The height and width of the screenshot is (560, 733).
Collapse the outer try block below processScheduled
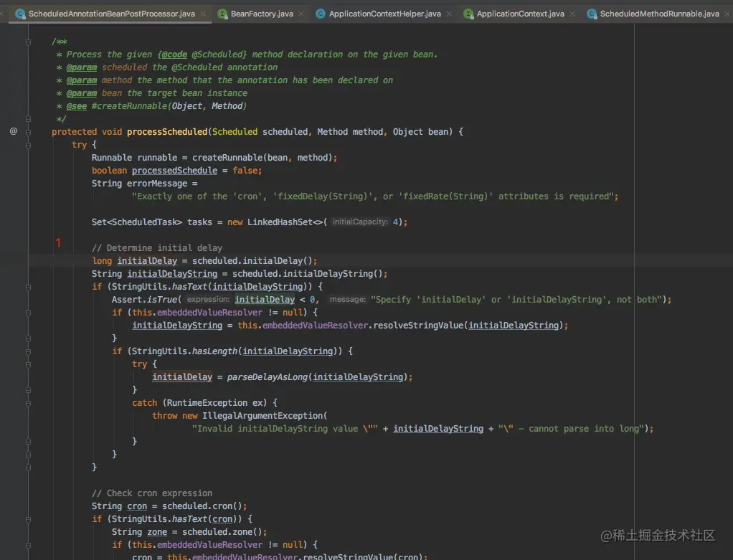pyautogui.click(x=28, y=146)
